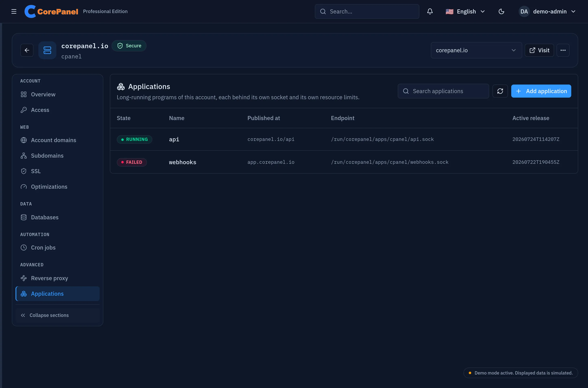
Task: Sort by State column header
Action: [124, 118]
